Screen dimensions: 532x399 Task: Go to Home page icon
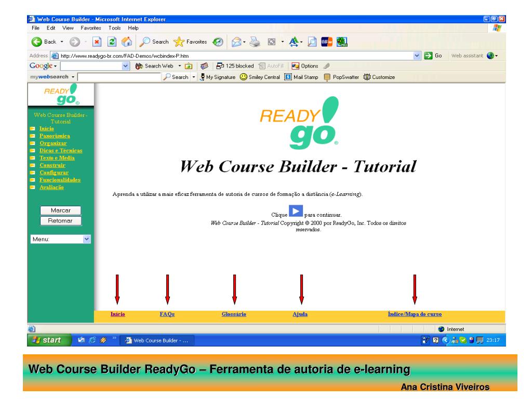[127, 42]
